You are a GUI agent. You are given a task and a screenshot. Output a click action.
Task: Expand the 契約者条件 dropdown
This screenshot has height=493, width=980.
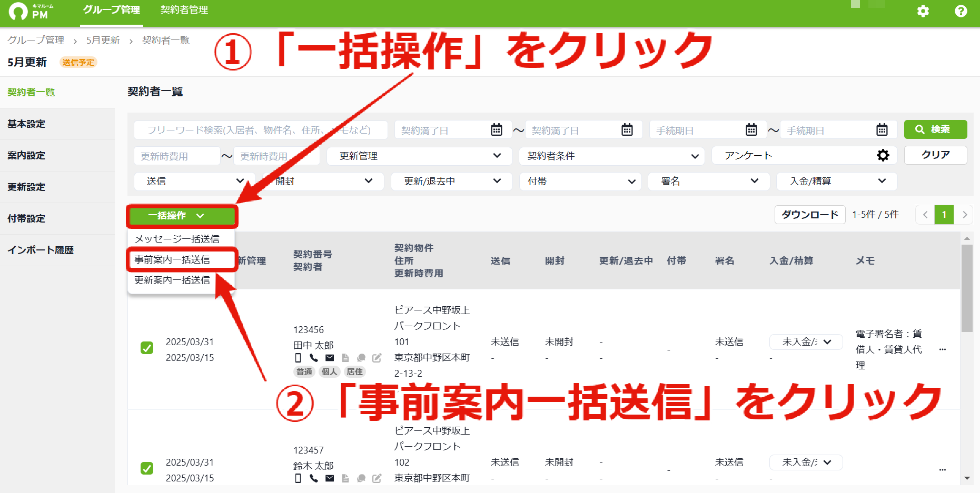pyautogui.click(x=612, y=156)
